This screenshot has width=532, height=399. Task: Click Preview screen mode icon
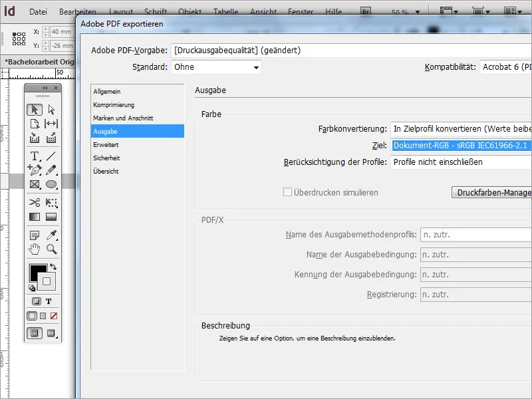[x=51, y=333]
